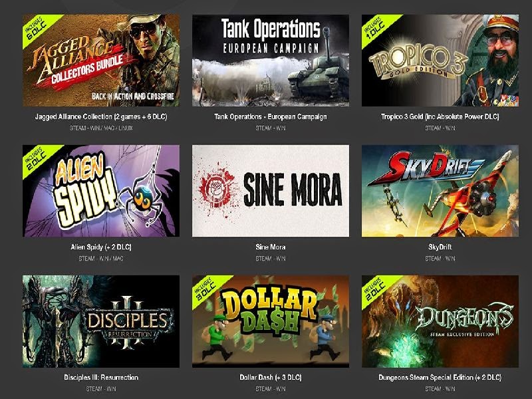This screenshot has width=532, height=399.
Task: Click the Dungeons Steam Special Edition title
Action: pyautogui.click(x=440, y=377)
